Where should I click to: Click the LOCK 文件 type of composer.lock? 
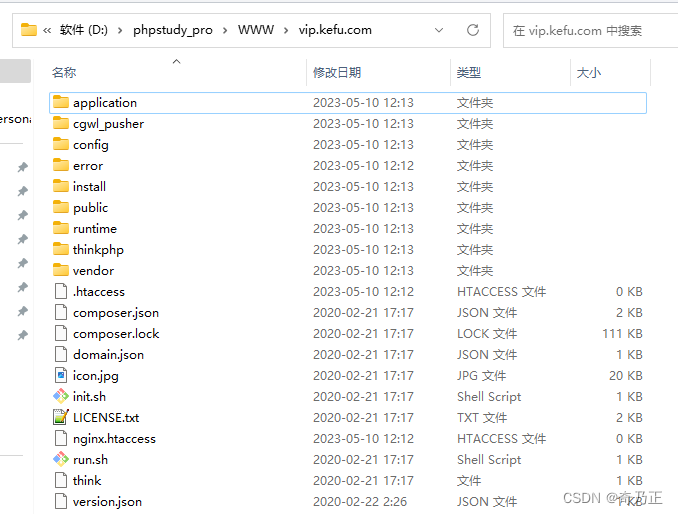click(487, 334)
